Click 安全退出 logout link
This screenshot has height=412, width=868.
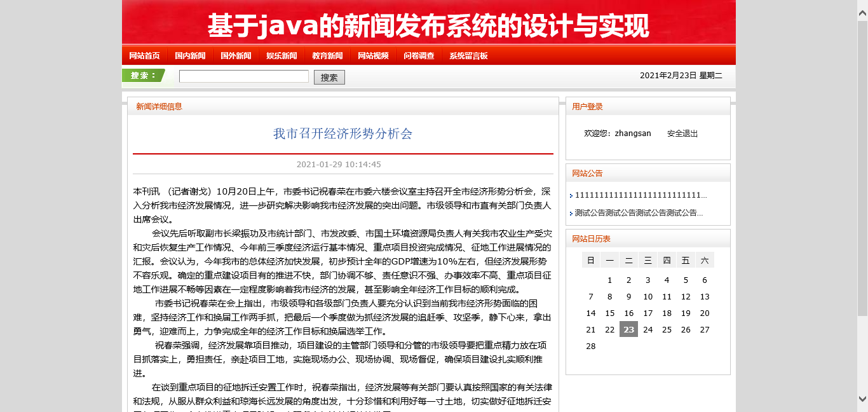[682, 134]
